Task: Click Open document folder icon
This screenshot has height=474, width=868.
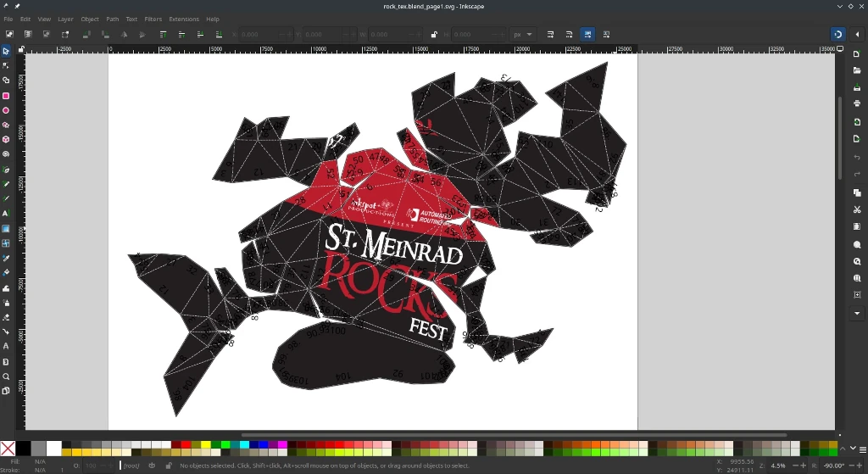Action: point(857,70)
